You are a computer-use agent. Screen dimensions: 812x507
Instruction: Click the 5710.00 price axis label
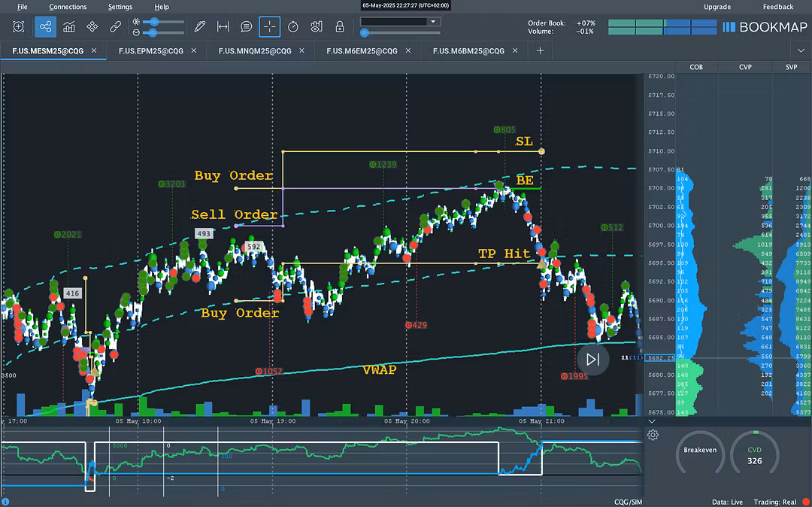[662, 151]
